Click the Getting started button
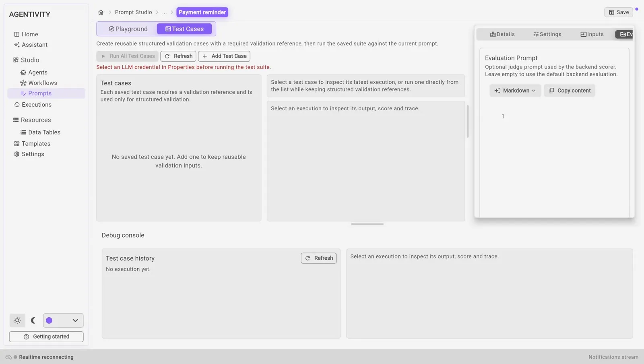This screenshot has height=364, width=644. click(46, 337)
